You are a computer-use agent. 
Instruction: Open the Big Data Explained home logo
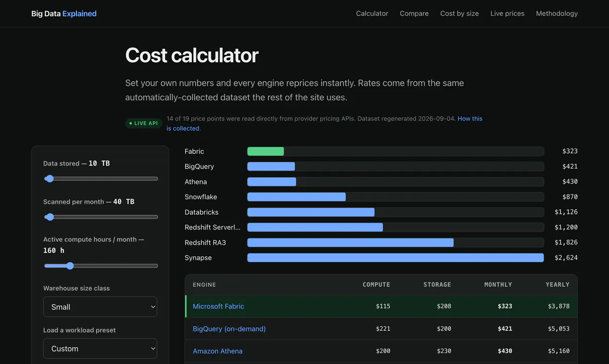(x=64, y=13)
